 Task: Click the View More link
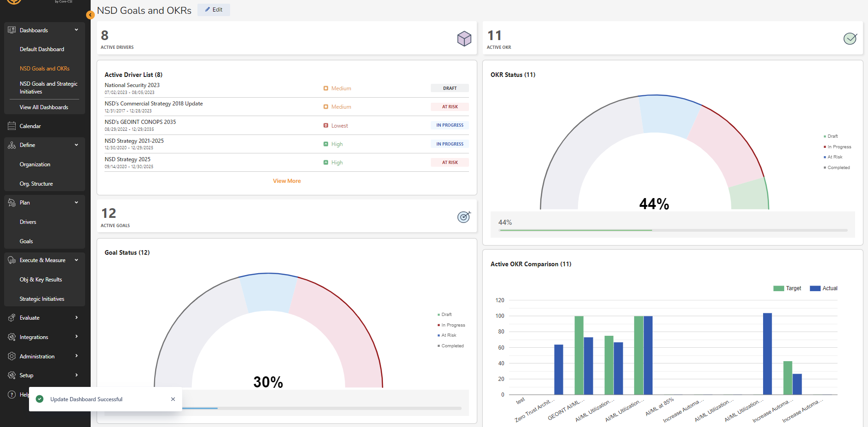click(286, 181)
